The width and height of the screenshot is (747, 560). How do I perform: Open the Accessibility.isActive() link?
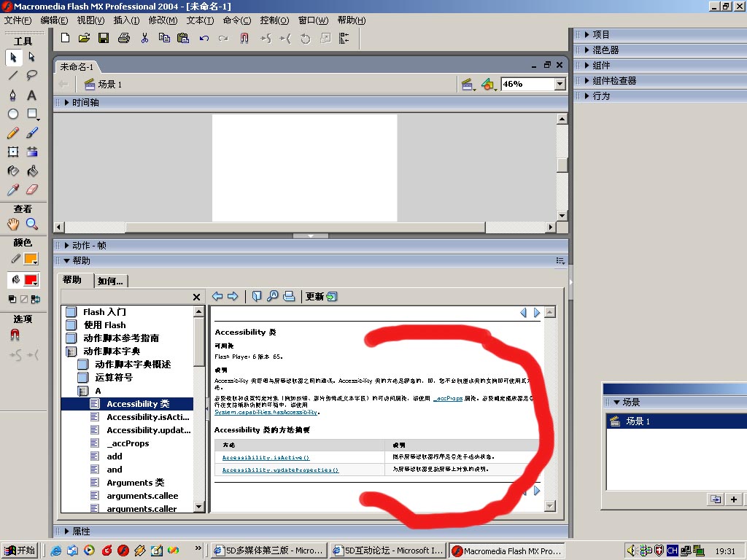coord(266,458)
